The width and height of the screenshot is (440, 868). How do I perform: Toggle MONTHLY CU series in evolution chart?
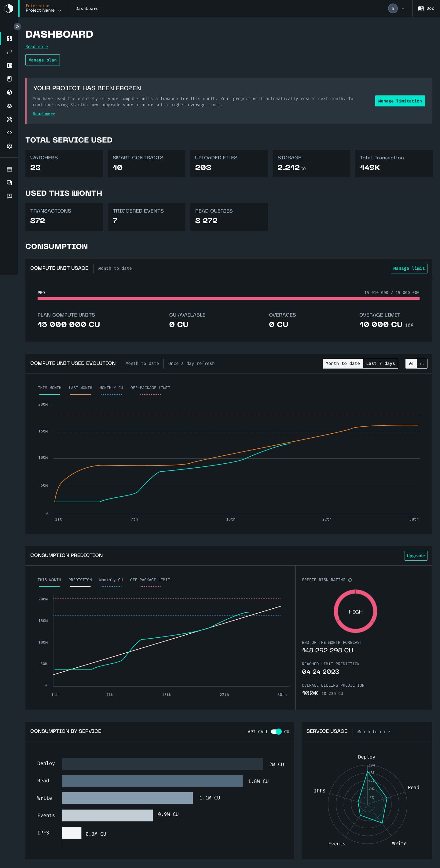111,390
